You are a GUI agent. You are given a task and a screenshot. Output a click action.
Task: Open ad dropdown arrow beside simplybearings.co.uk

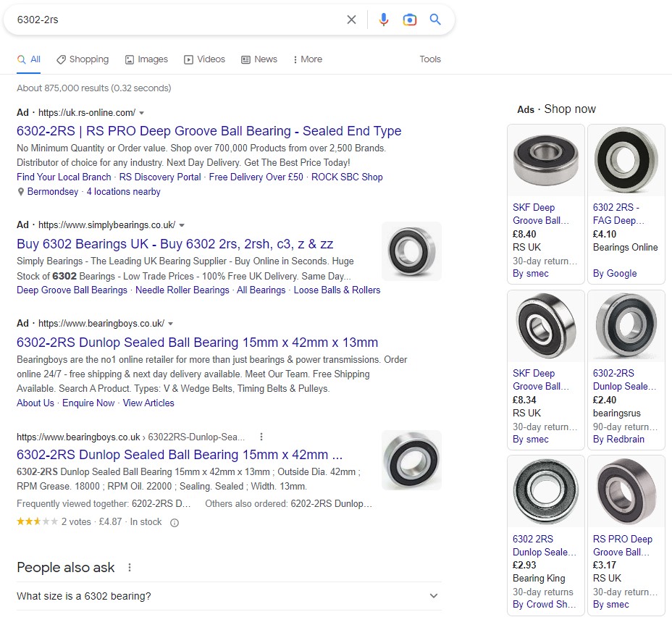pyautogui.click(x=182, y=225)
